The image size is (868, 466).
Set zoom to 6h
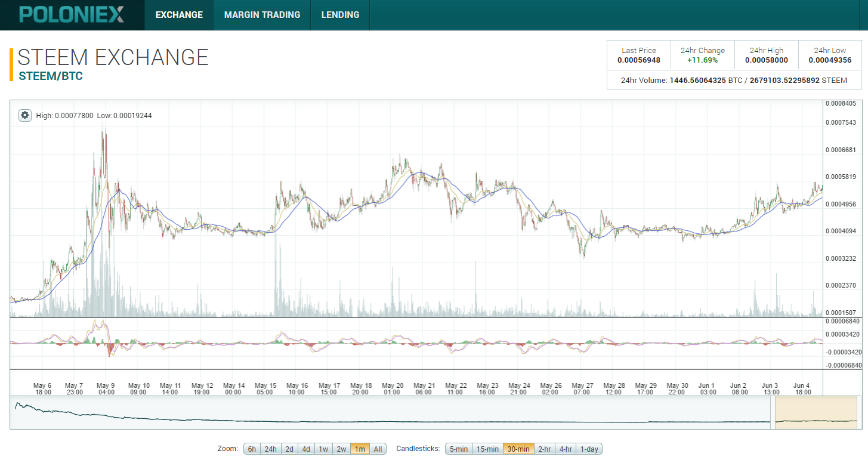(252, 449)
